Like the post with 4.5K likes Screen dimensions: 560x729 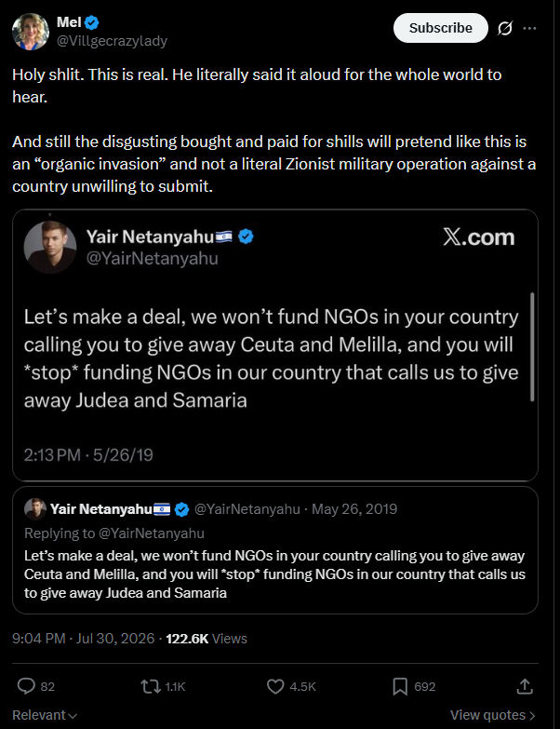[x=275, y=686]
